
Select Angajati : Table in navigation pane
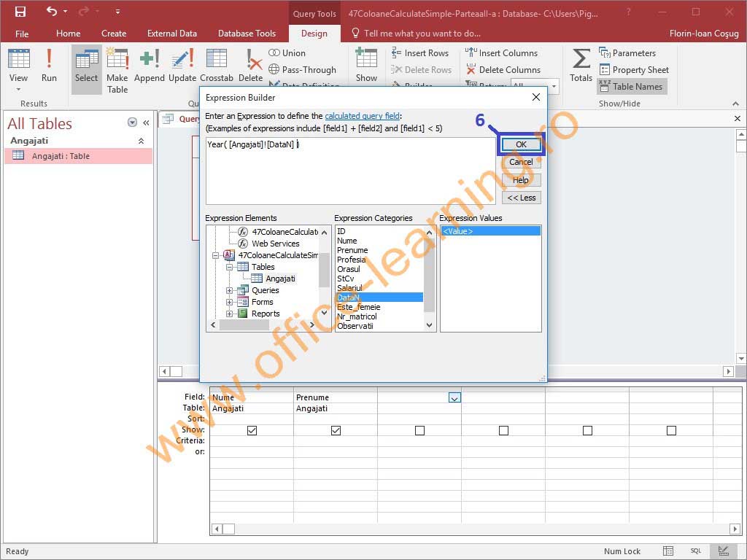pyautogui.click(x=78, y=156)
